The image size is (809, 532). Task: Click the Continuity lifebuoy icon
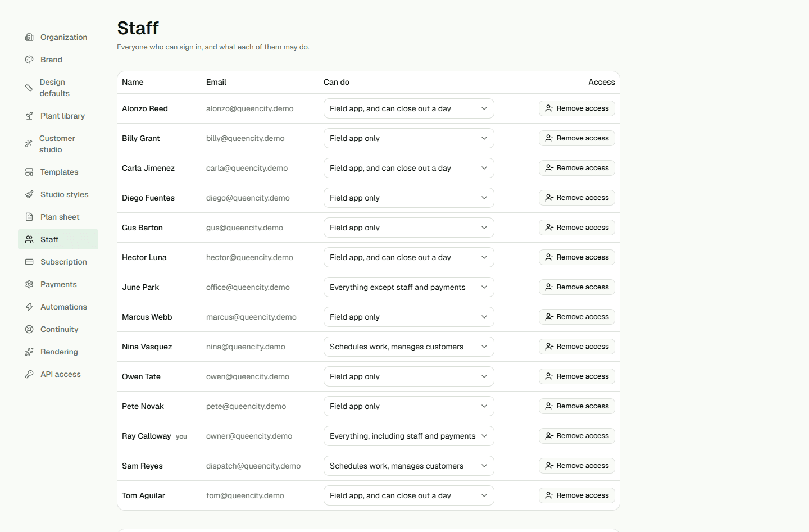click(29, 329)
